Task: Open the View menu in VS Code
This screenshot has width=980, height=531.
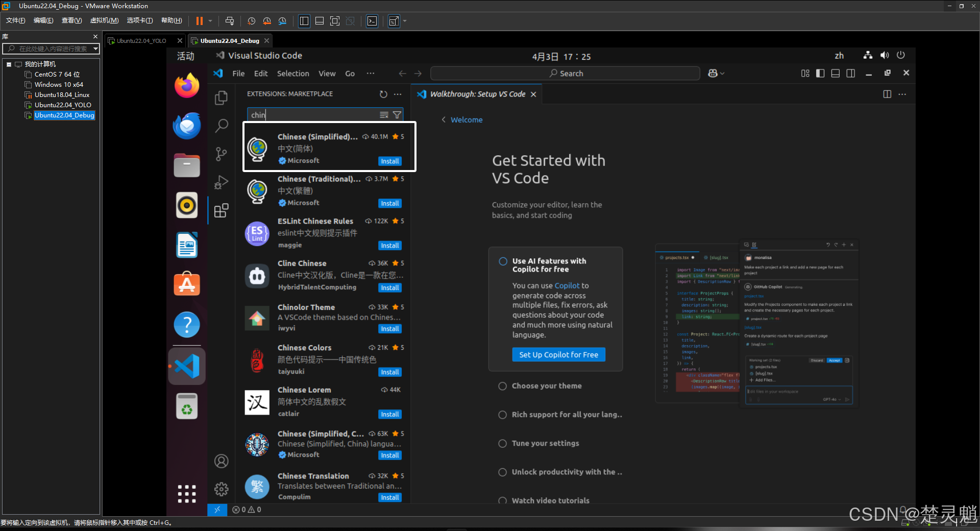Action: [x=327, y=74]
